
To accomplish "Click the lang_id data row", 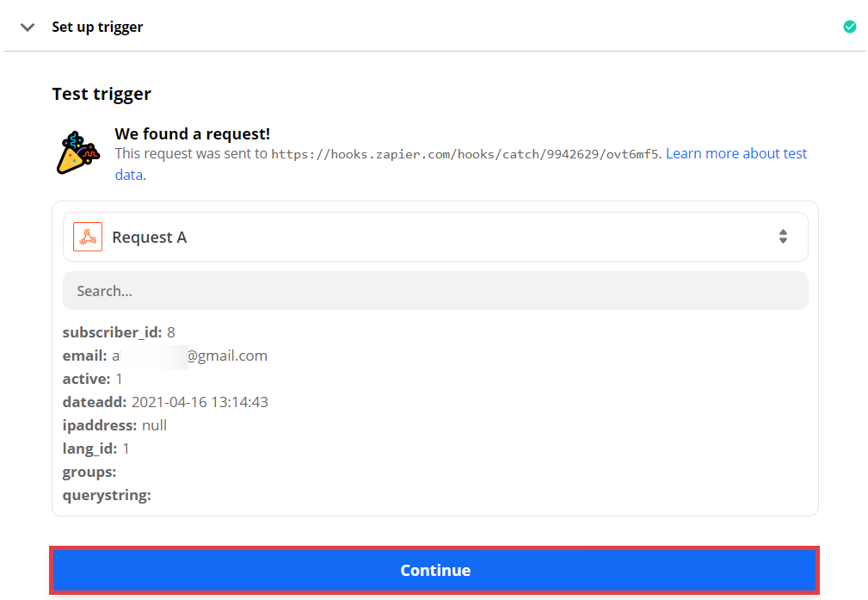I will click(x=96, y=448).
